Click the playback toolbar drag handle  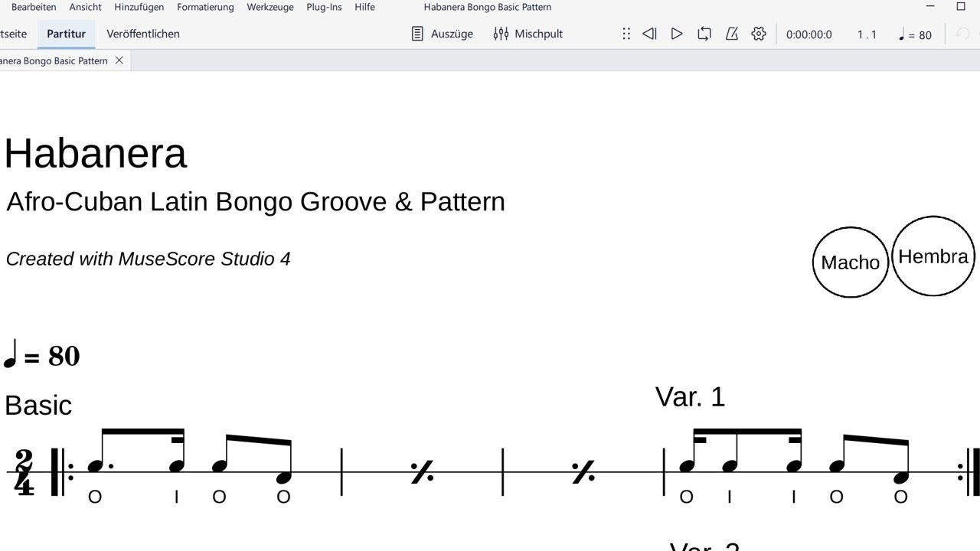[626, 34]
